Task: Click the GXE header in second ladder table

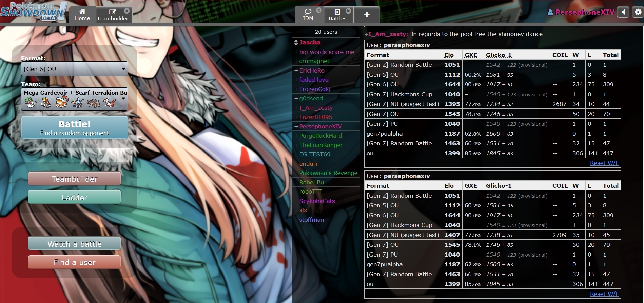Action: (x=471, y=186)
